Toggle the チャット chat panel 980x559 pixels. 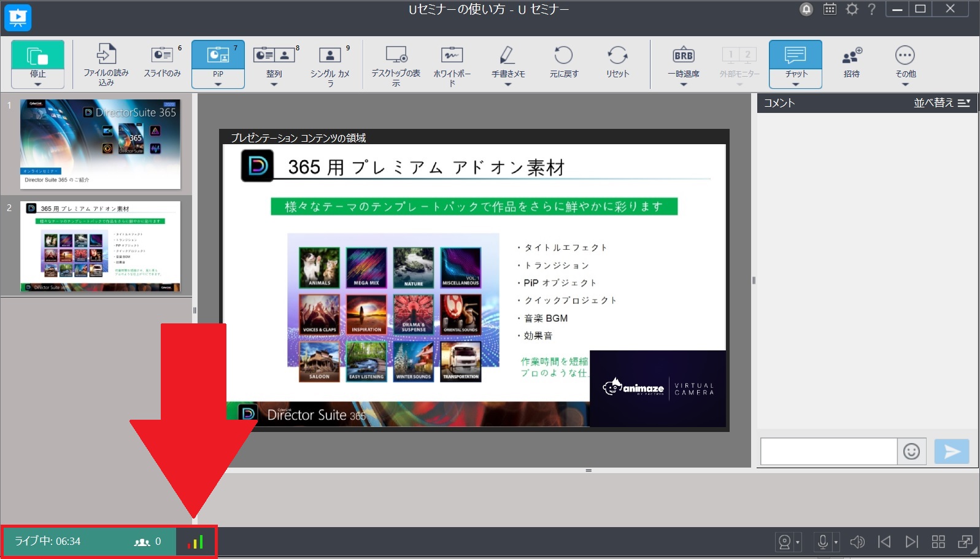point(795,60)
